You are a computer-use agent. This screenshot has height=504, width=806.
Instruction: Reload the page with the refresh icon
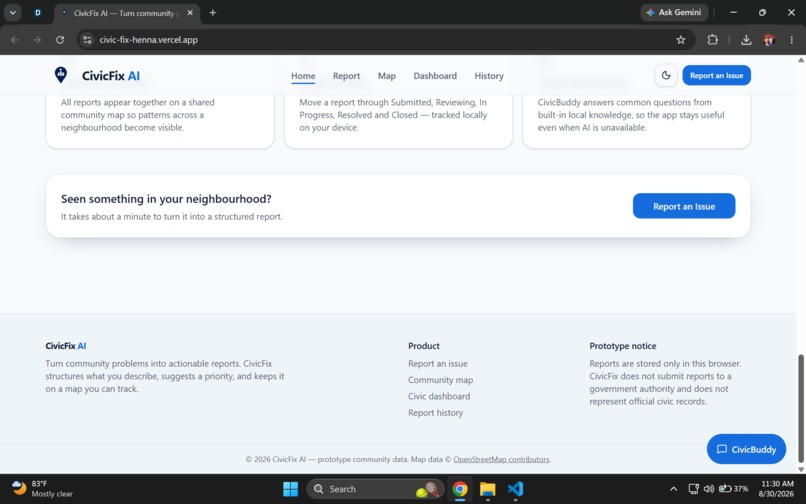tap(60, 40)
